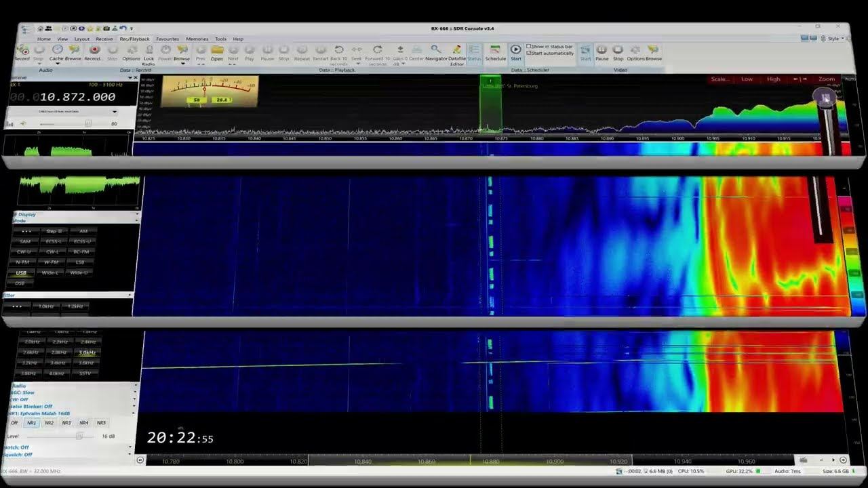Select the 3.0kHz filter width
The width and height of the screenshot is (868, 488).
pos(87,352)
